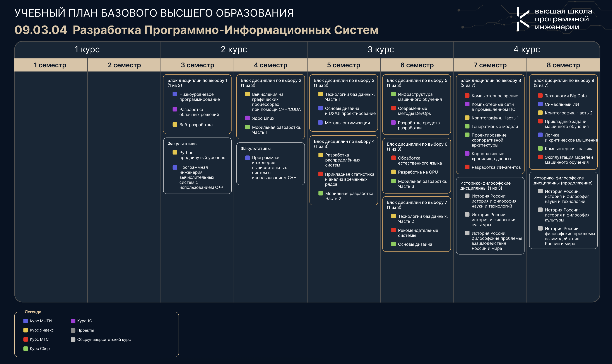
Task: Click the green Курс Сбер legend swatch
Action: (26, 349)
